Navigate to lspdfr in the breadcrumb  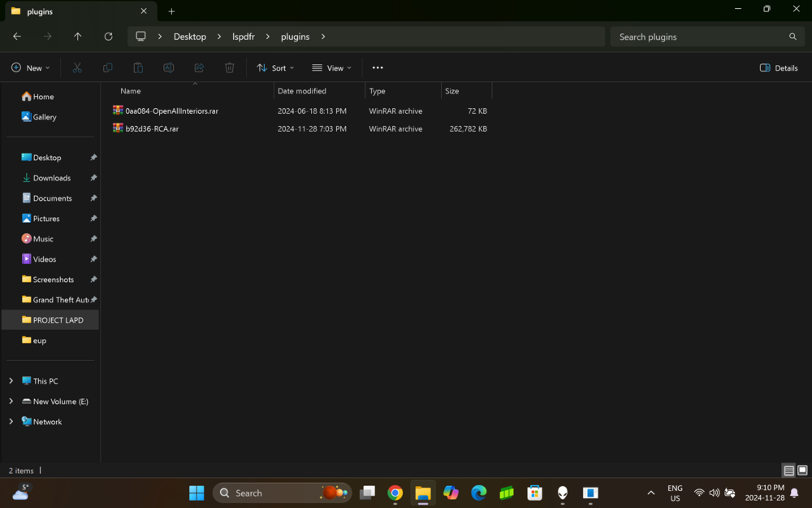coord(244,37)
